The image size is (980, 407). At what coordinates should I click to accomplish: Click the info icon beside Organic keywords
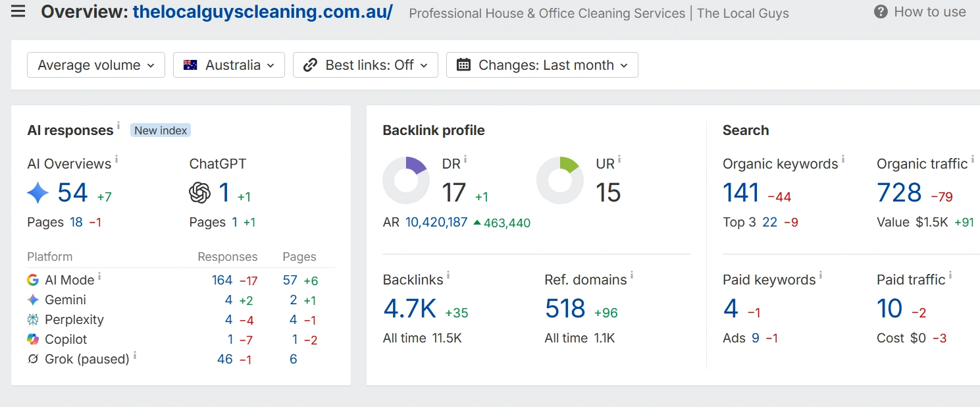coord(843,159)
